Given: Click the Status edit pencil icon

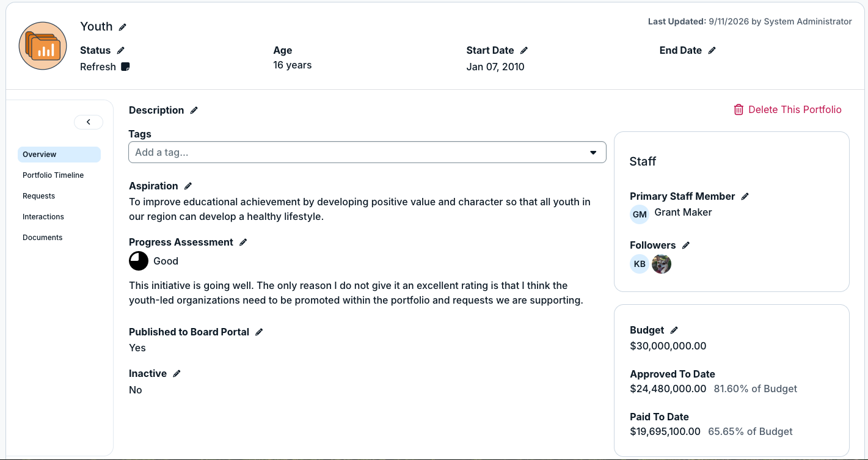Looking at the screenshot, I should [x=121, y=50].
